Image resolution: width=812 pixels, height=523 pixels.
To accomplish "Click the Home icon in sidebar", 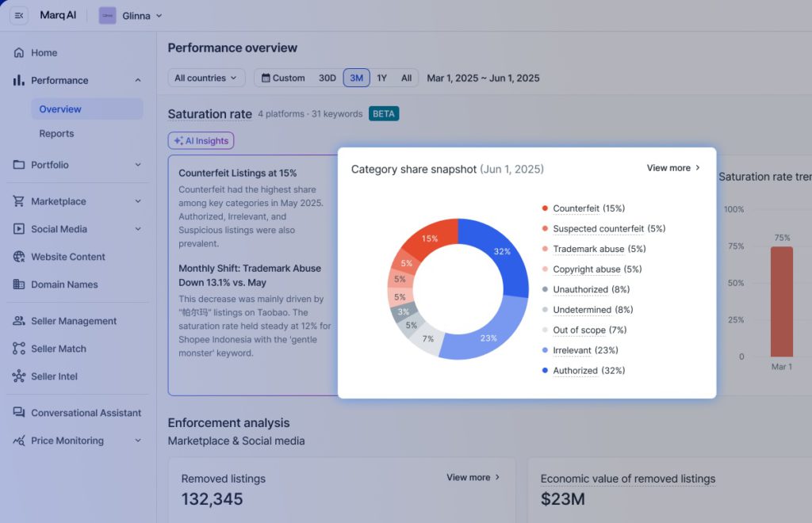I will click(x=19, y=53).
